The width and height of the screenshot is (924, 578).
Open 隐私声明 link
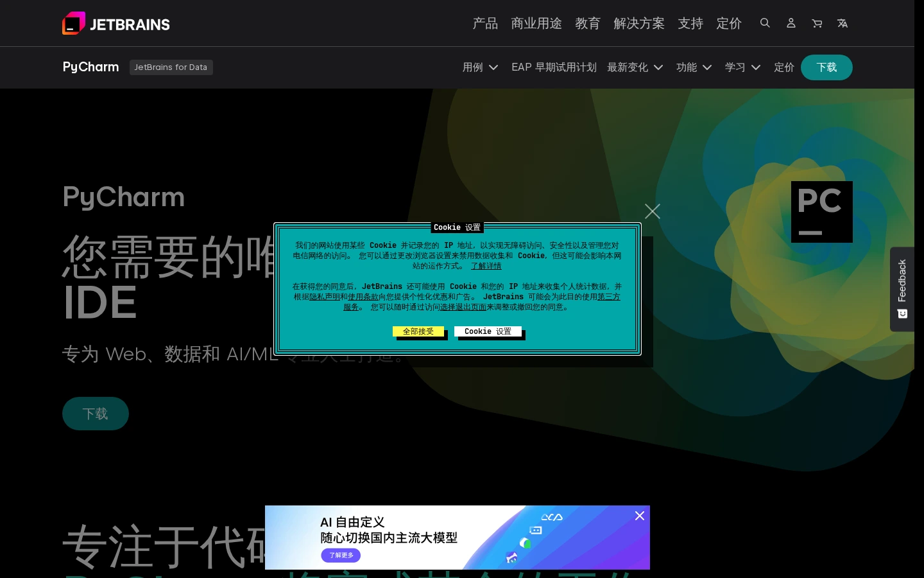(325, 297)
